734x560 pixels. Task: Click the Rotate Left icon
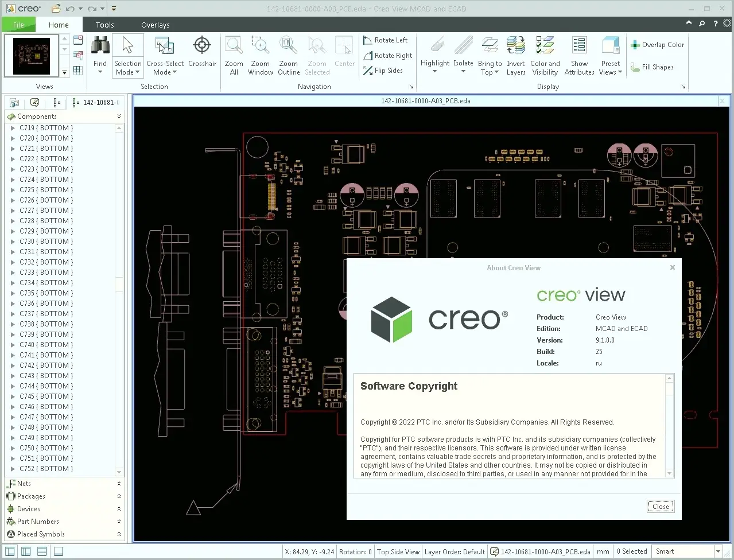pos(368,40)
